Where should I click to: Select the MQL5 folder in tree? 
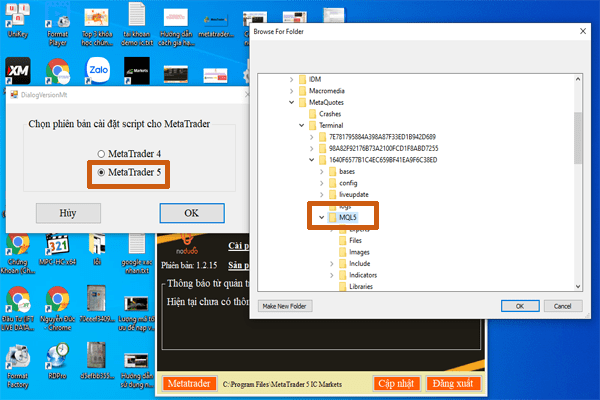(347, 217)
